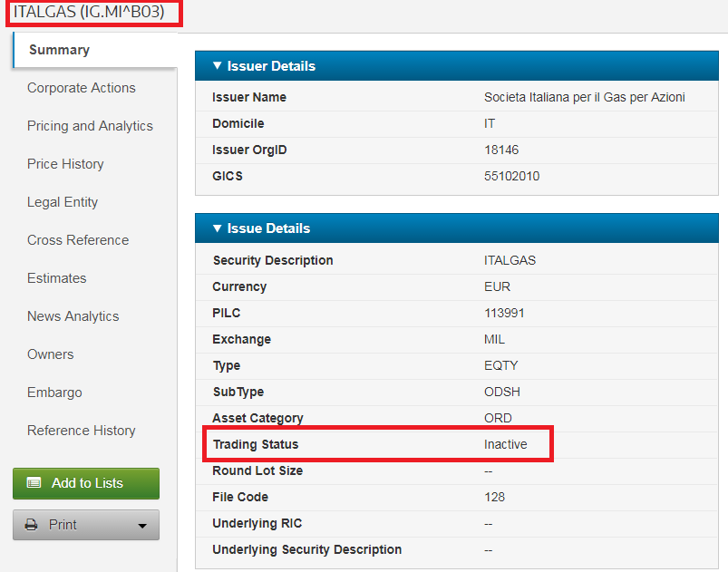Open the Print dropdown arrow

142,526
